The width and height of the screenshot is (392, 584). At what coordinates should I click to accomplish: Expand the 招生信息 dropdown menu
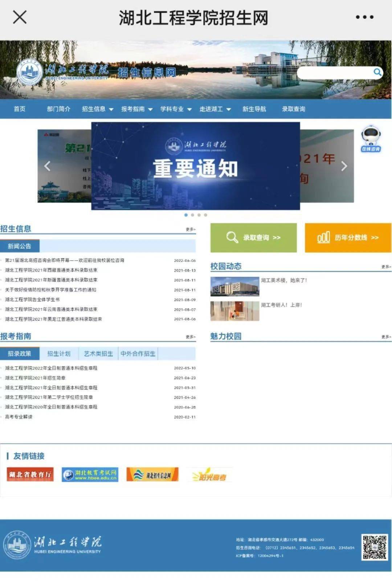[x=98, y=109]
